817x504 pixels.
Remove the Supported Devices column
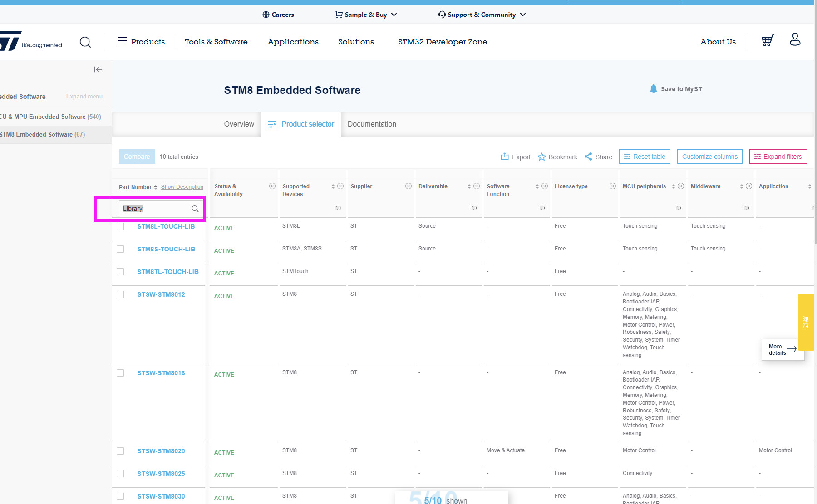tap(340, 186)
